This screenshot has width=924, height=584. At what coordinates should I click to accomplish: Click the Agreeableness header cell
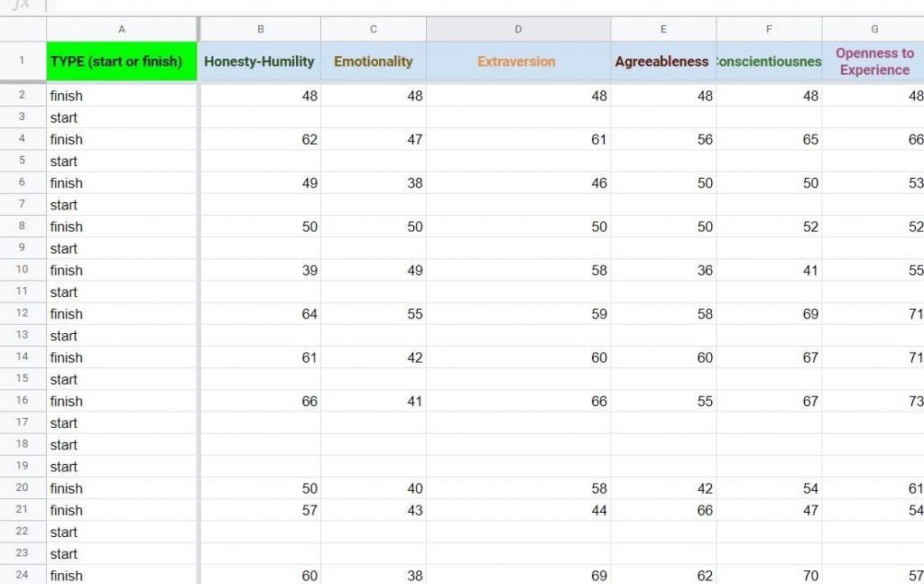tap(663, 61)
